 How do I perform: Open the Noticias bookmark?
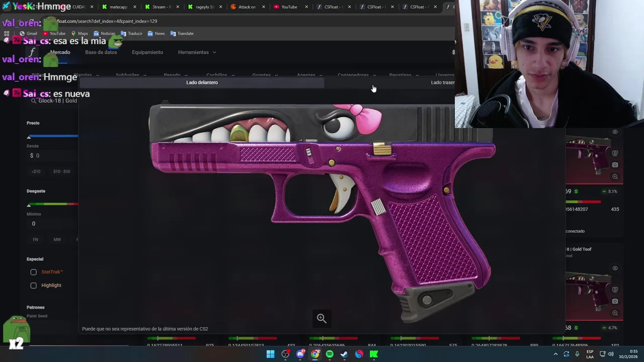click(x=104, y=34)
